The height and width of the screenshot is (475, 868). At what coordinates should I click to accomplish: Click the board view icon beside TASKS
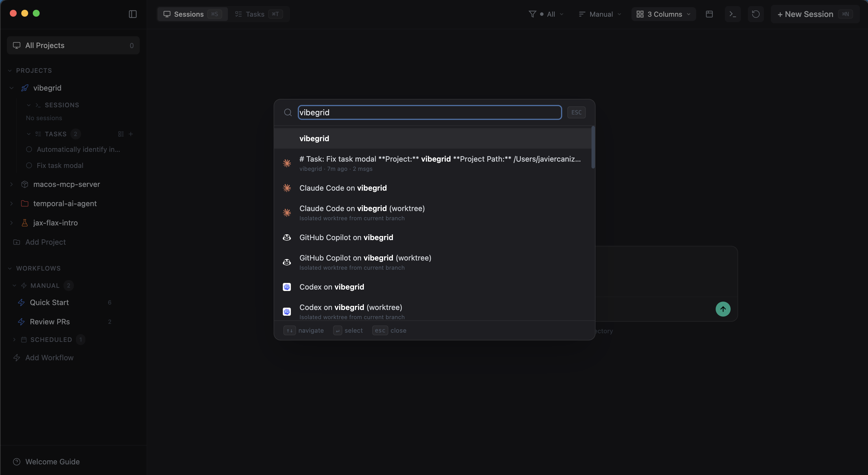click(x=121, y=134)
